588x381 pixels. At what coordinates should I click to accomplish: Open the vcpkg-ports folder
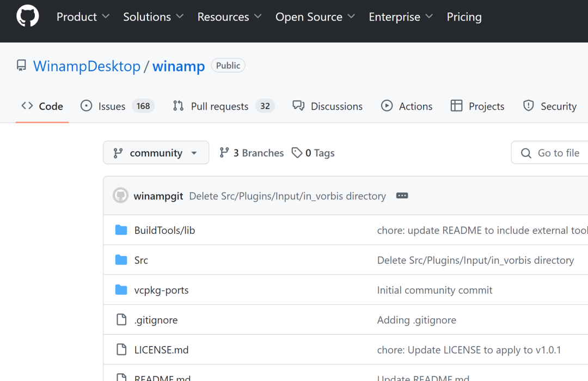pos(161,290)
